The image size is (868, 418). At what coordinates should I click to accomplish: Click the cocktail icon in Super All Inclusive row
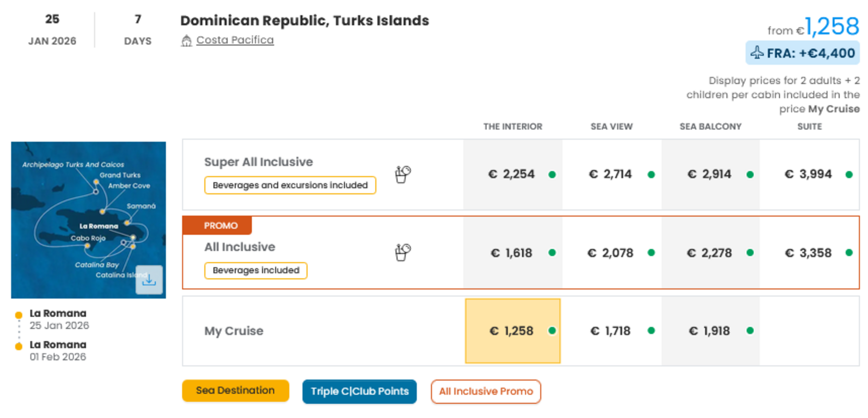coord(402,173)
